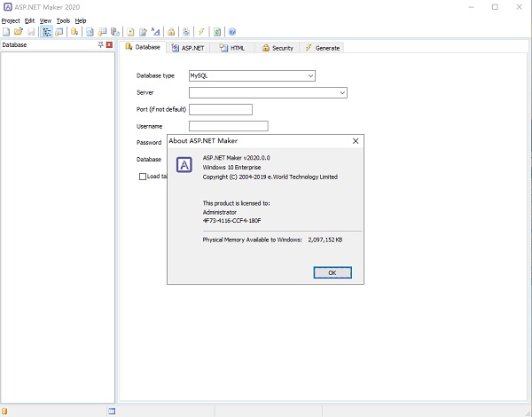Click the table-with-cylinder toolbar icon
This screenshot has width=532, height=417.
click(102, 32)
